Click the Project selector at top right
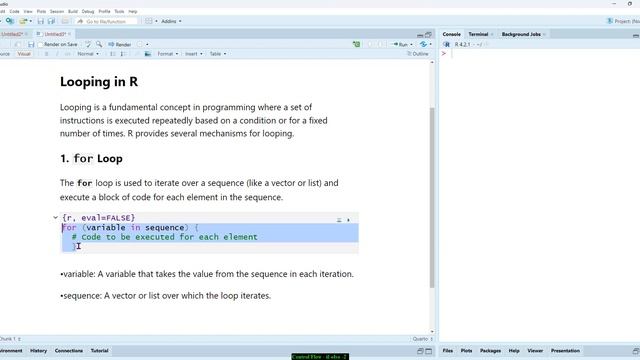640x360 pixels. (623, 21)
